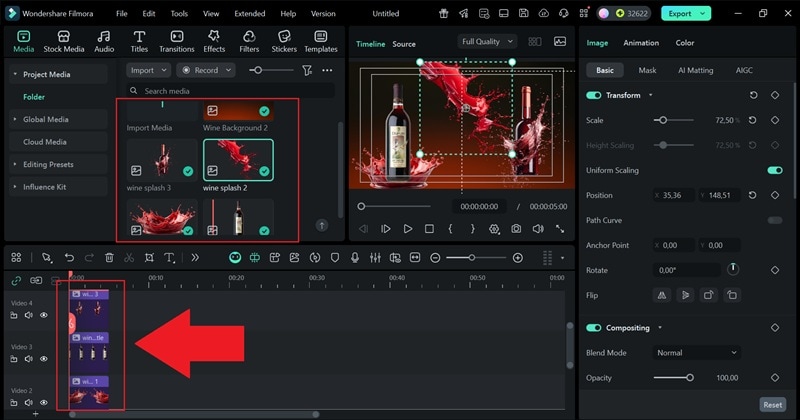Hide the Video 3 track
This screenshot has height=420, width=800.
pyautogui.click(x=43, y=357)
